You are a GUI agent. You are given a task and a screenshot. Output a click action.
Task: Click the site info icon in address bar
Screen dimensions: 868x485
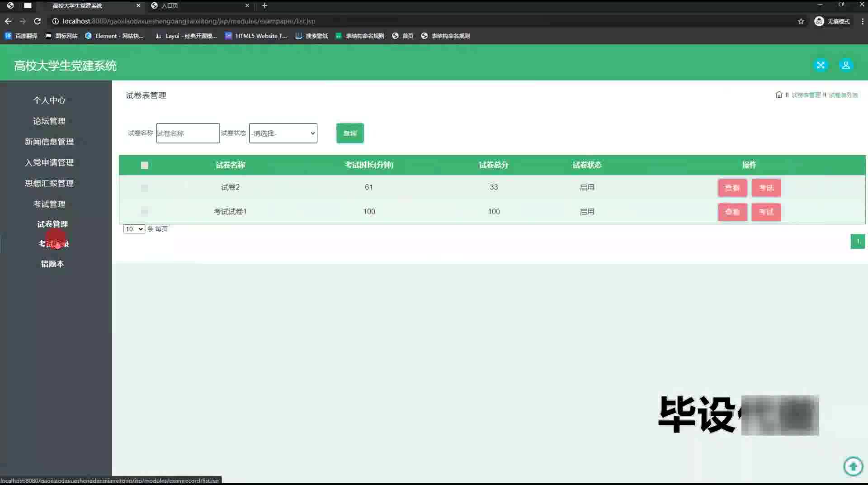(x=55, y=21)
